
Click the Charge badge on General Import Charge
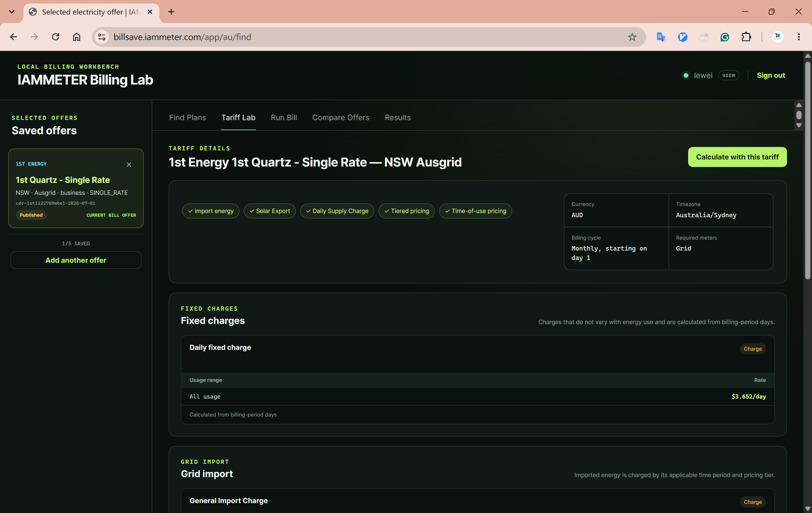[753, 502]
